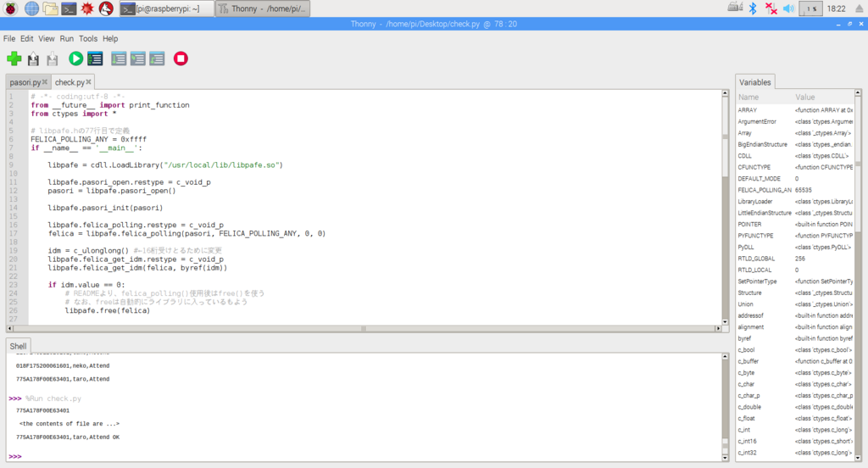
Task: Click the Step over toolbar icon
Action: (x=119, y=58)
